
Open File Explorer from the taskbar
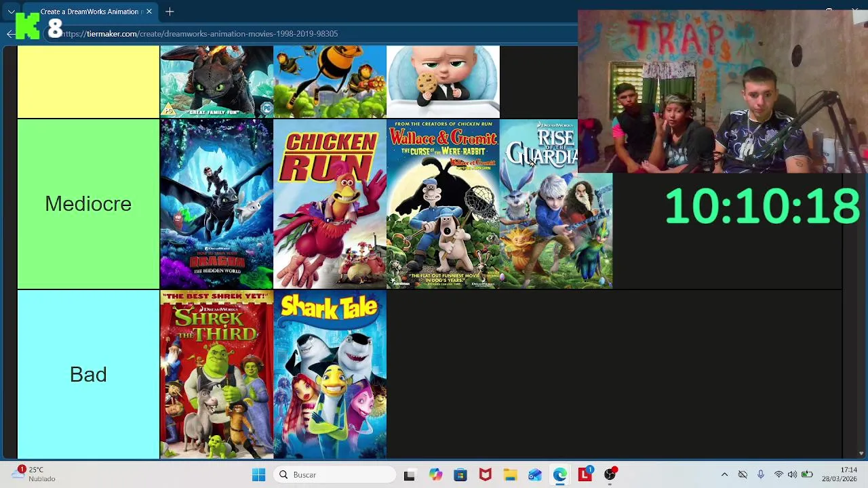coord(510,475)
